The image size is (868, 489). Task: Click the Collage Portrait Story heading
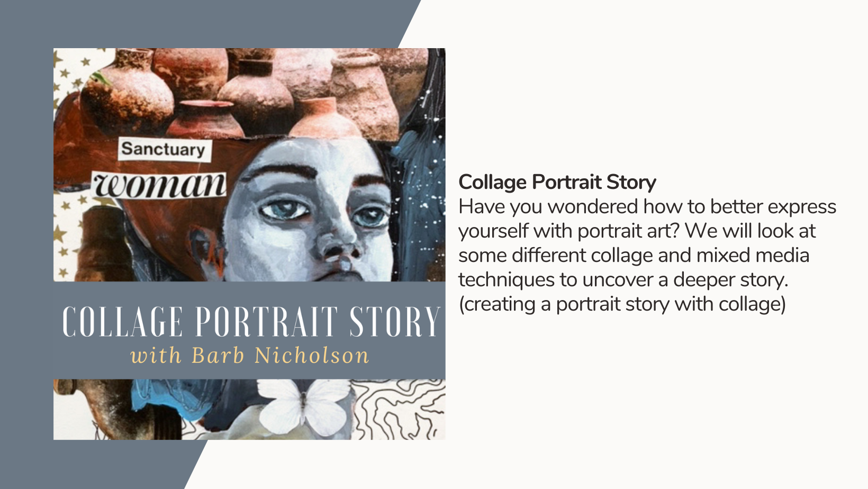pyautogui.click(x=557, y=182)
